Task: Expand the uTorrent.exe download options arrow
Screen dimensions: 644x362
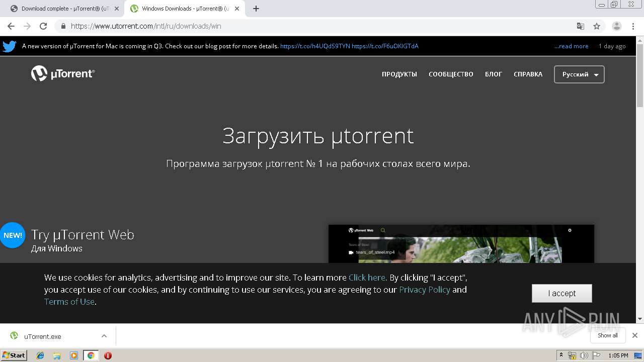Action: (x=104, y=336)
